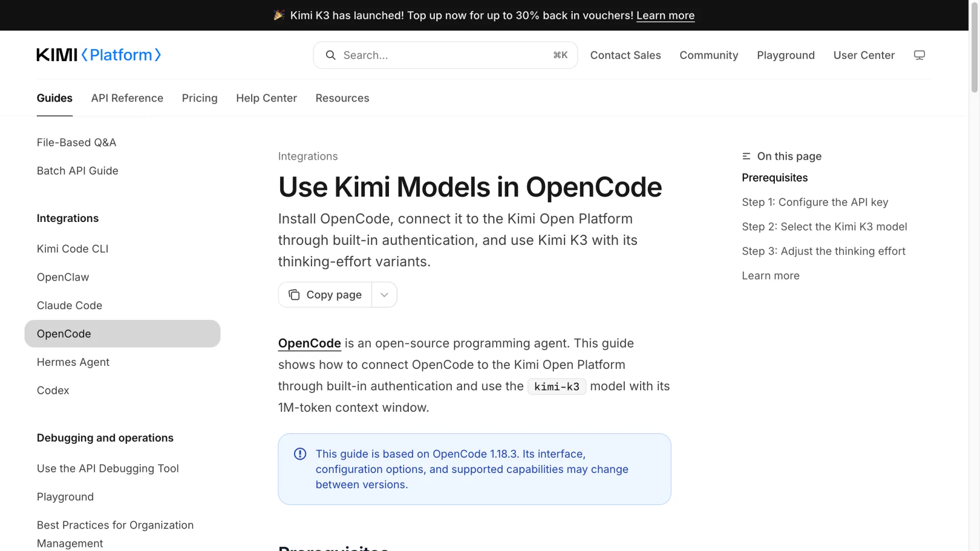980x551 pixels.
Task: Jump to Step 2: Select the Kimi K3 model
Action: tap(824, 227)
